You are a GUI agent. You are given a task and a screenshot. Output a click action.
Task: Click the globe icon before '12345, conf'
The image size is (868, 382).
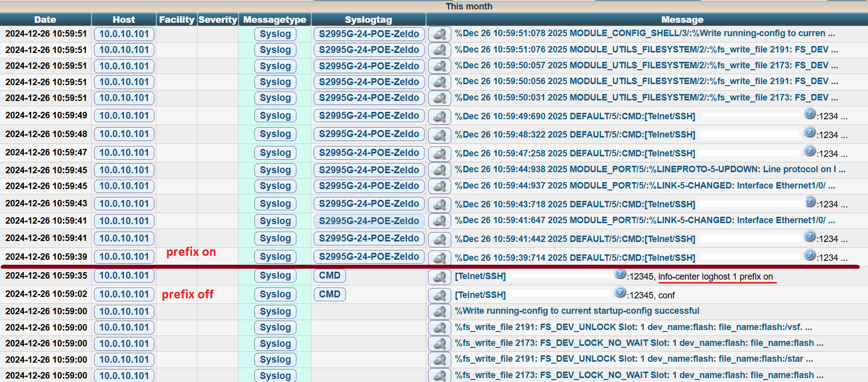(620, 292)
